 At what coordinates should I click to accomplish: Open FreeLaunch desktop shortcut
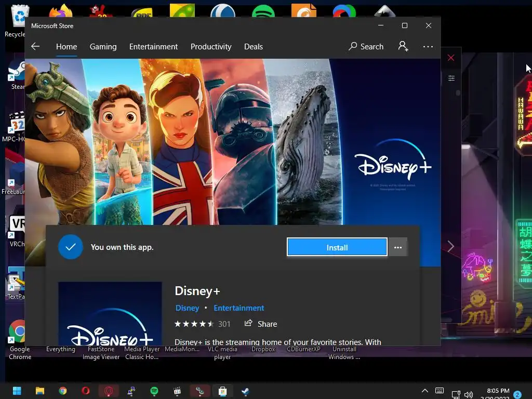click(14, 179)
